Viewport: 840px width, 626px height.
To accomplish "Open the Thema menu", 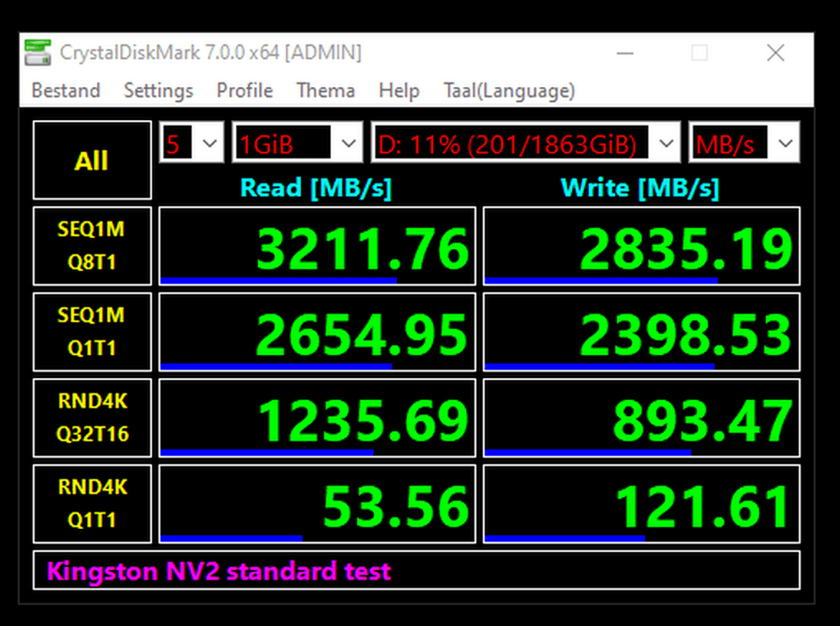I will 325,90.
